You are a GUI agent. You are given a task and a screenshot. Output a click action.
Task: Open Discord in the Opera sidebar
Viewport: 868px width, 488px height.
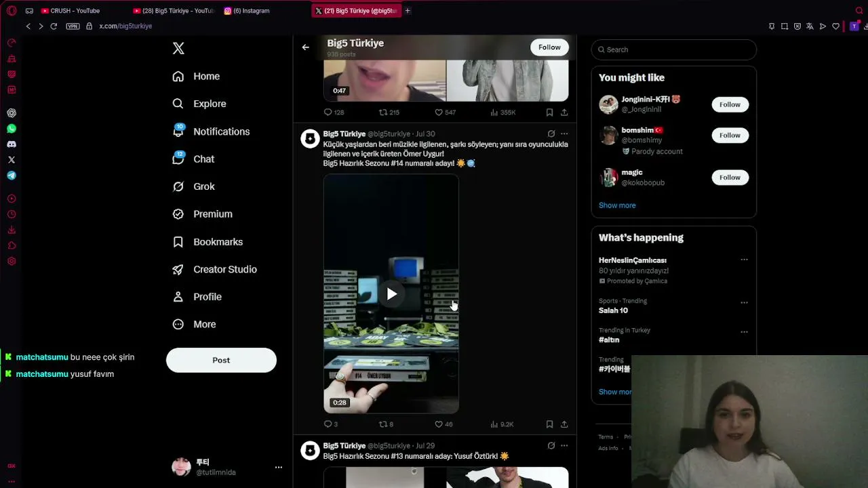pos(12,144)
